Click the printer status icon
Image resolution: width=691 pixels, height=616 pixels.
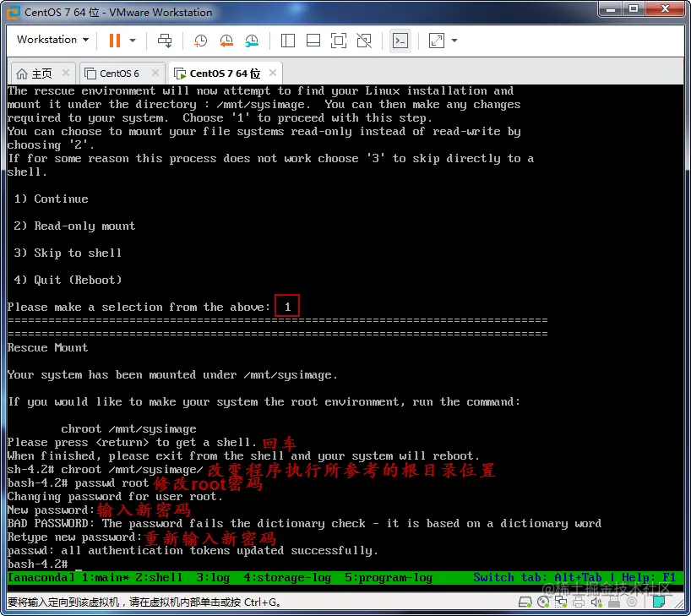tap(579, 602)
